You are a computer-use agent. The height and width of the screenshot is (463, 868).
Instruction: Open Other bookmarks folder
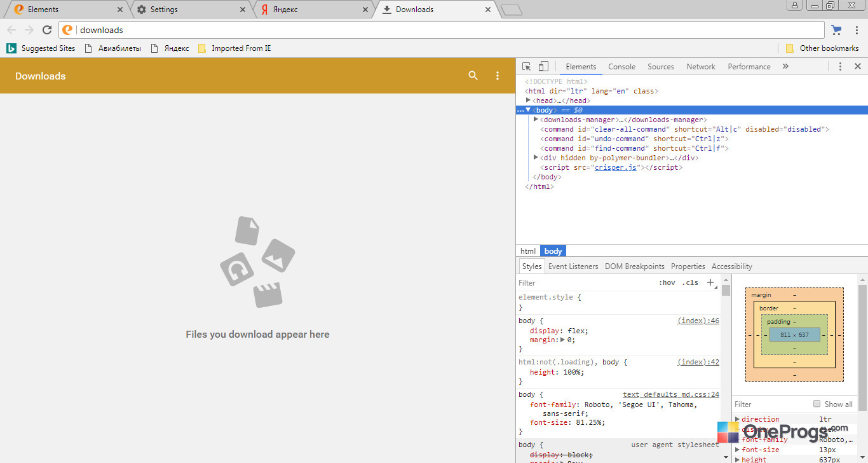click(822, 48)
